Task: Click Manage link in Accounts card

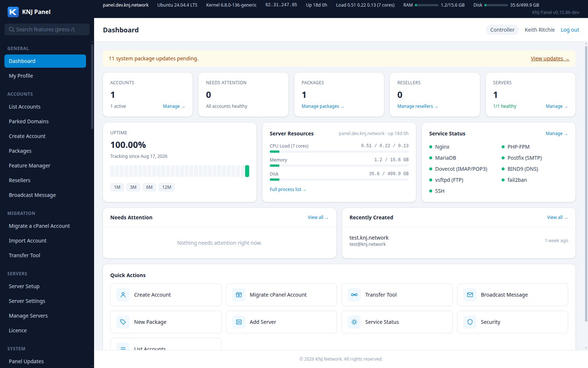Action: [174, 106]
